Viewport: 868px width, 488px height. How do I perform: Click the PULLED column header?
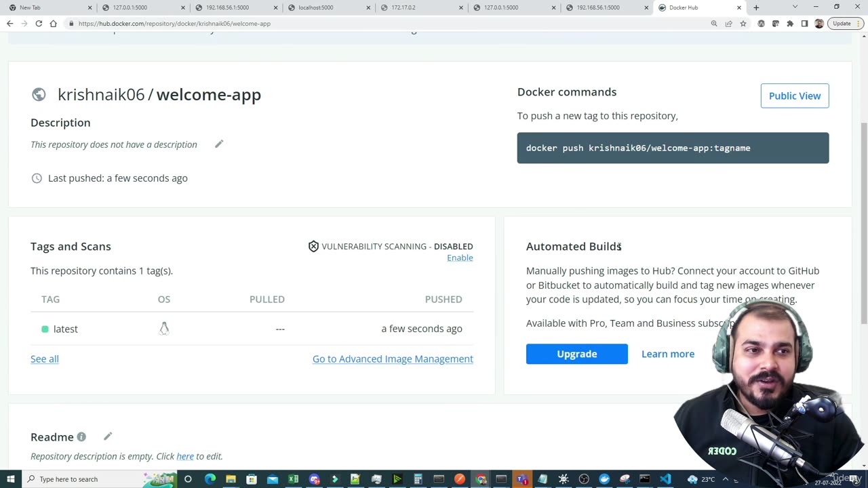(x=267, y=299)
